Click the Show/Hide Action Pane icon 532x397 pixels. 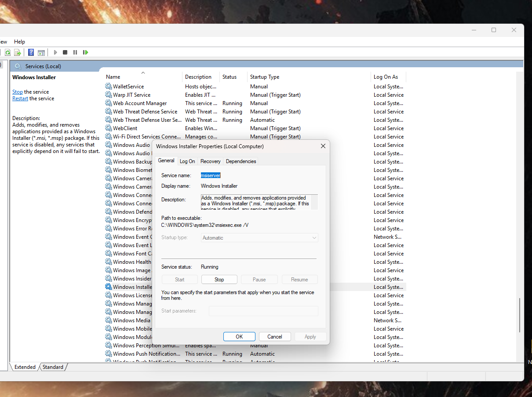(x=41, y=52)
